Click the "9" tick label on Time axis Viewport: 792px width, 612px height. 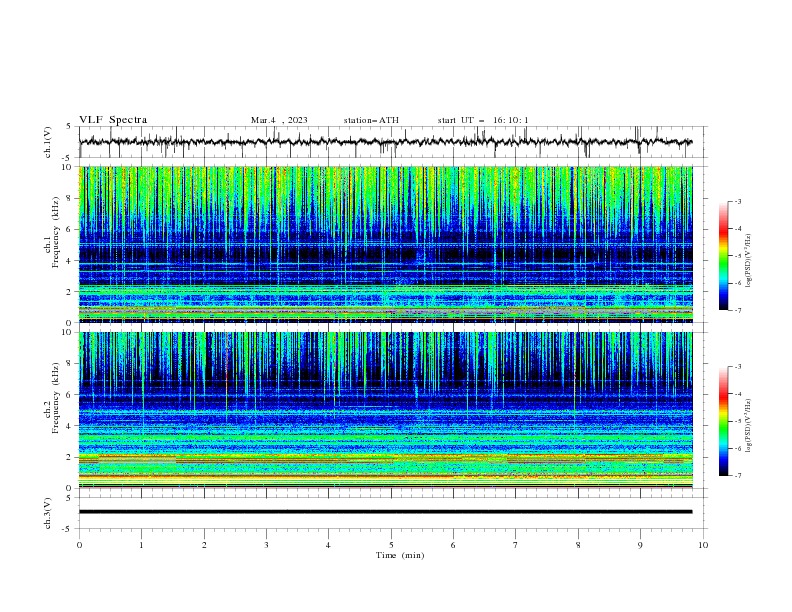640,545
